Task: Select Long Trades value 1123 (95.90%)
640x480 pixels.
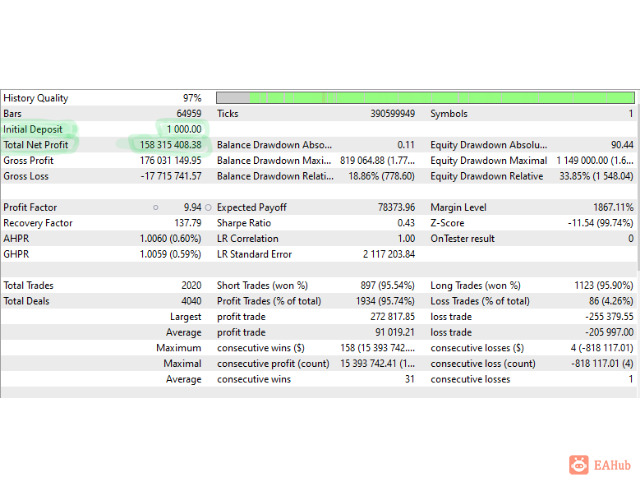Action: (x=604, y=285)
